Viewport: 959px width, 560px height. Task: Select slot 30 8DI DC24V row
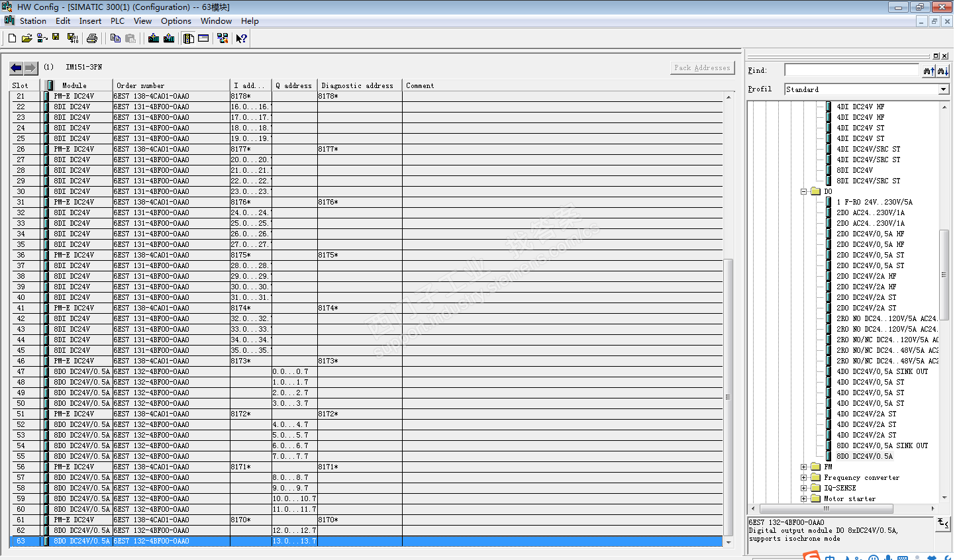click(x=367, y=191)
